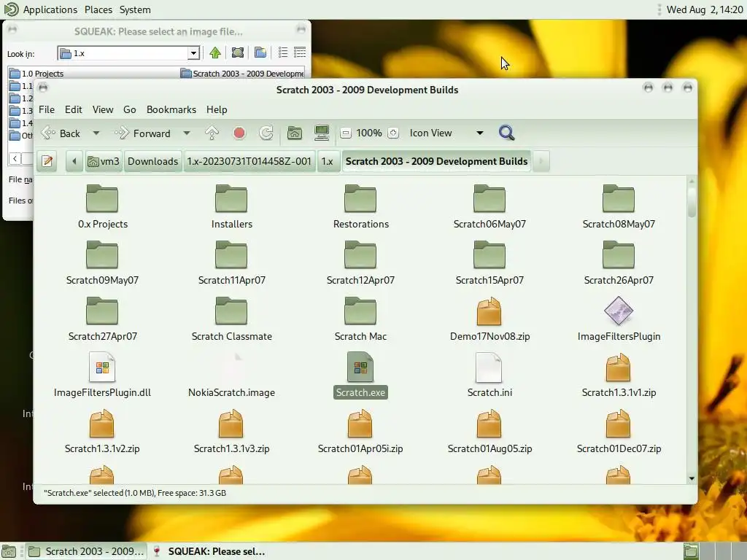Select the Restorations folder

360,206
